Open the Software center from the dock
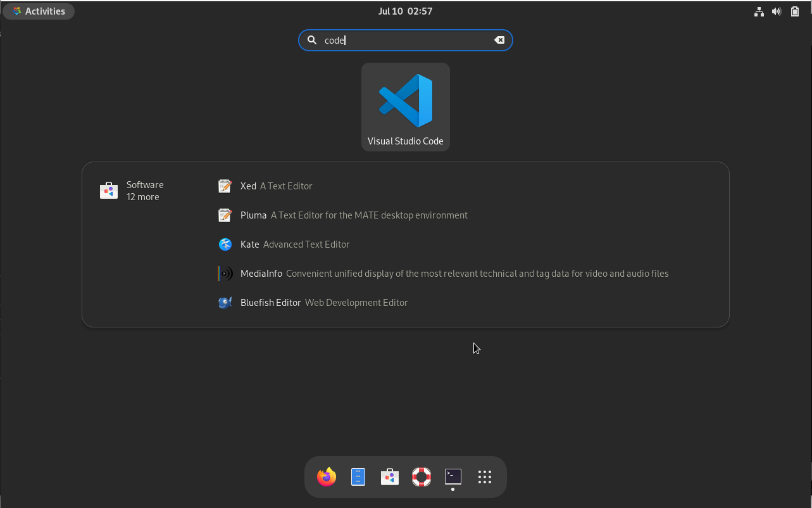 click(389, 477)
